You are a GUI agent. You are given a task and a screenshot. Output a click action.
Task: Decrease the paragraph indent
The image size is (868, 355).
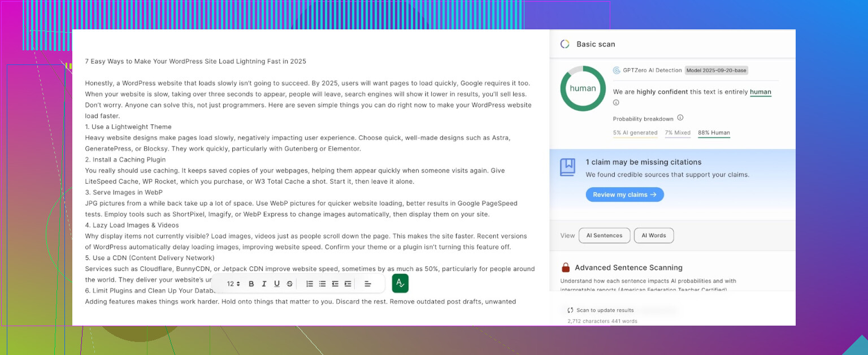[x=335, y=284]
